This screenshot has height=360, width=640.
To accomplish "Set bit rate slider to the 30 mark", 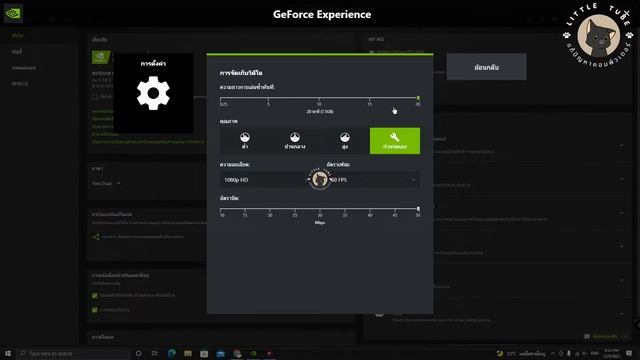I will [320, 209].
